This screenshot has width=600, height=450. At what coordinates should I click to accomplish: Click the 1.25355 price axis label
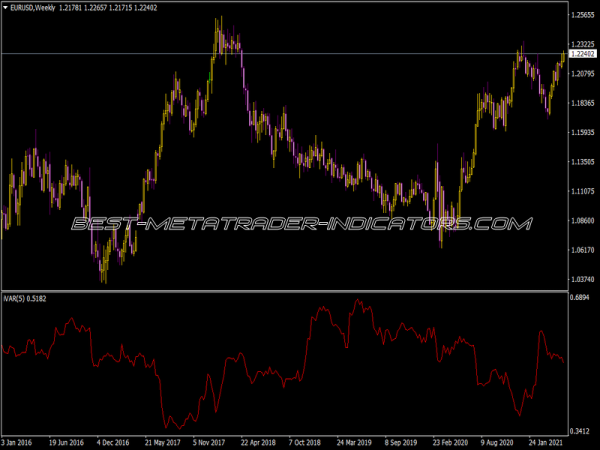(582, 16)
